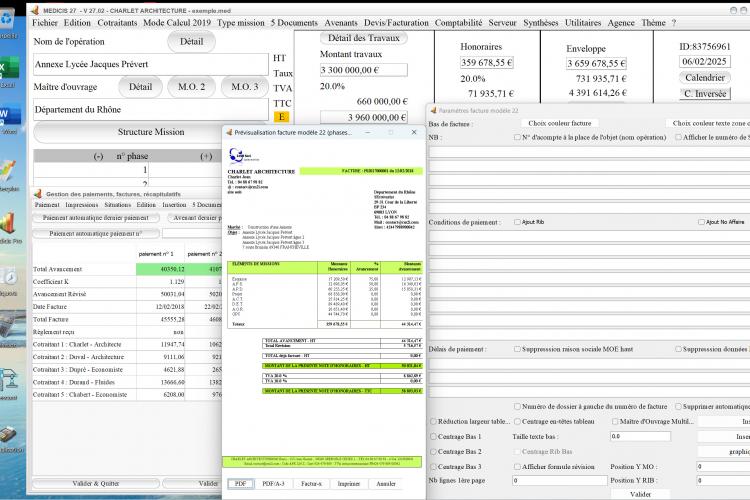The height and width of the screenshot is (500, 750).
Task: Enable Numéro de dossier à gauche checkbox
Action: pyautogui.click(x=517, y=407)
